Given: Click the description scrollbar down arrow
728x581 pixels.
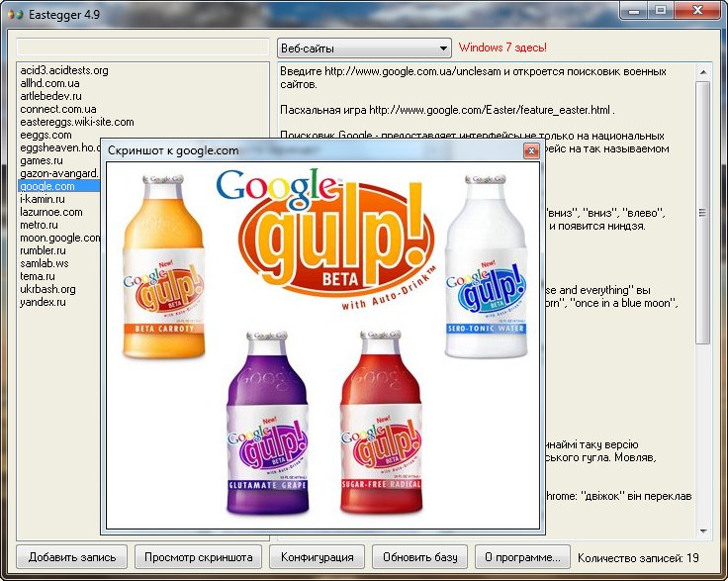Looking at the screenshot, I should click(x=703, y=531).
